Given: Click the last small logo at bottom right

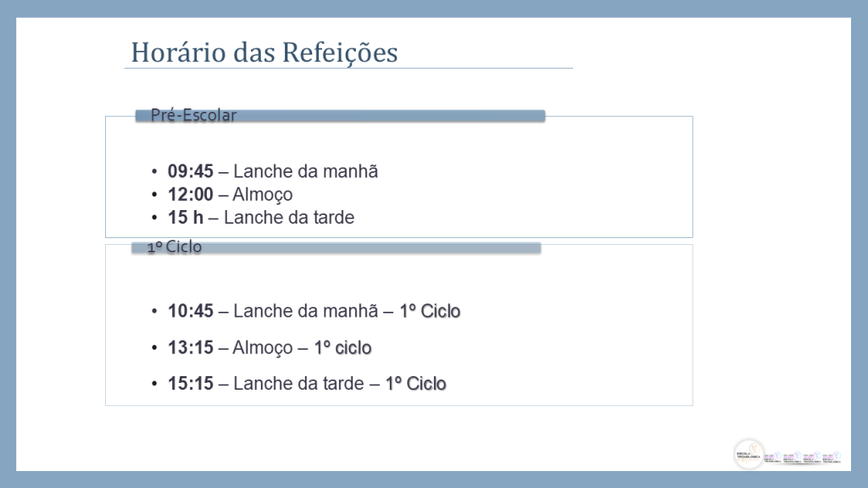Looking at the screenshot, I should [832, 457].
